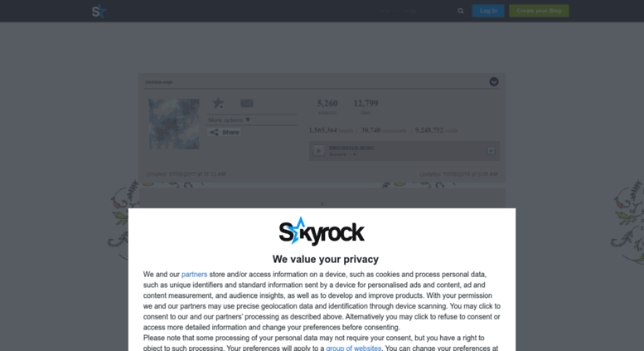Expand the track title dropdown arrow
The image size is (644, 351).
point(355,154)
